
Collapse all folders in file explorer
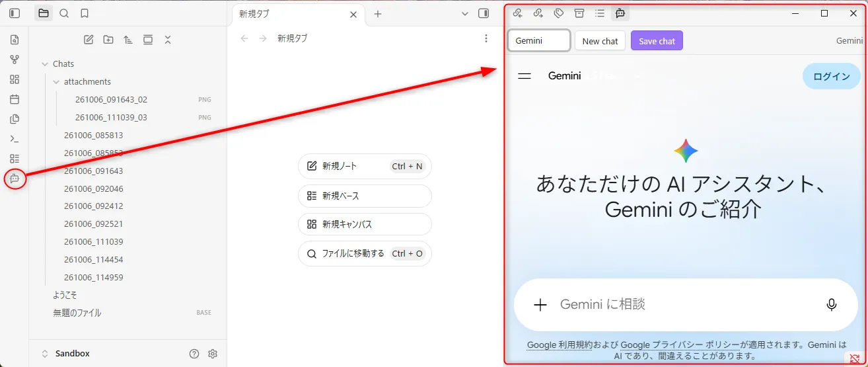(x=168, y=40)
